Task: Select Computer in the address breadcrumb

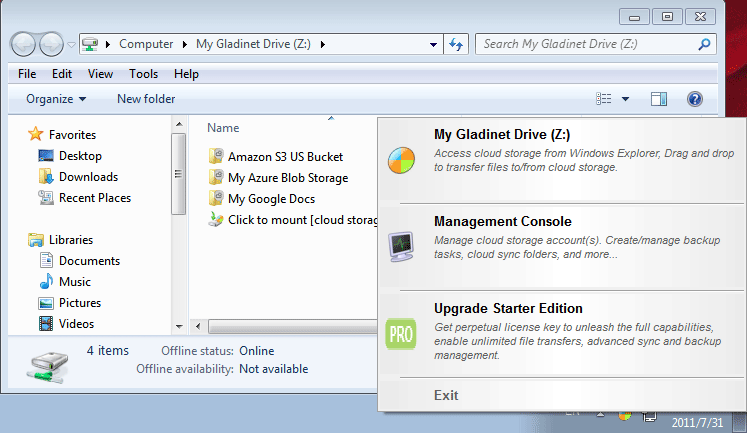Action: click(x=146, y=44)
